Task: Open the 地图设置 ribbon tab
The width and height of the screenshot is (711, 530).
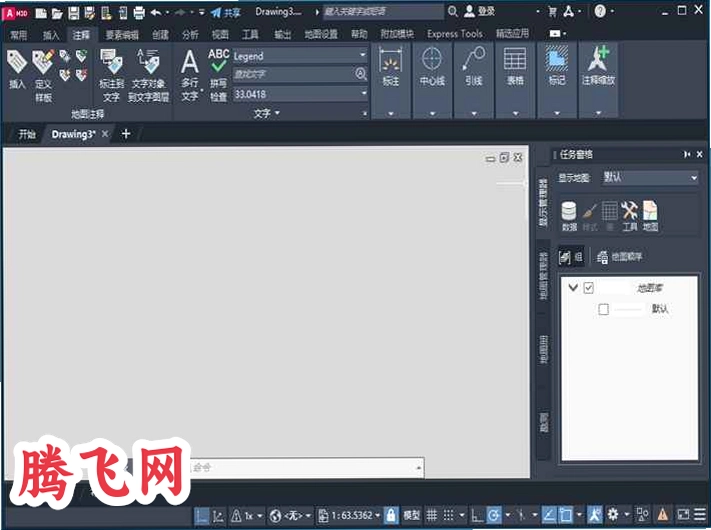Action: click(x=321, y=34)
